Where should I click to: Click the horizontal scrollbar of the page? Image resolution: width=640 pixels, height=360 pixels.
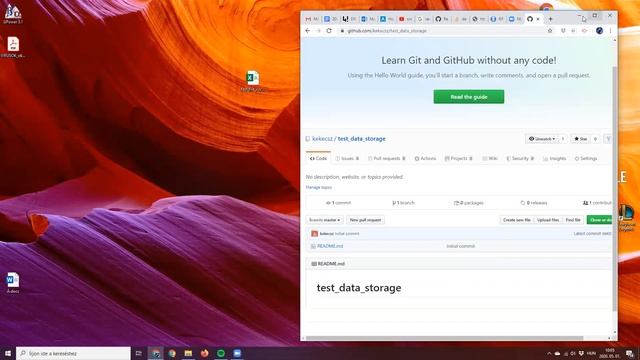pyautogui.click(x=445, y=338)
